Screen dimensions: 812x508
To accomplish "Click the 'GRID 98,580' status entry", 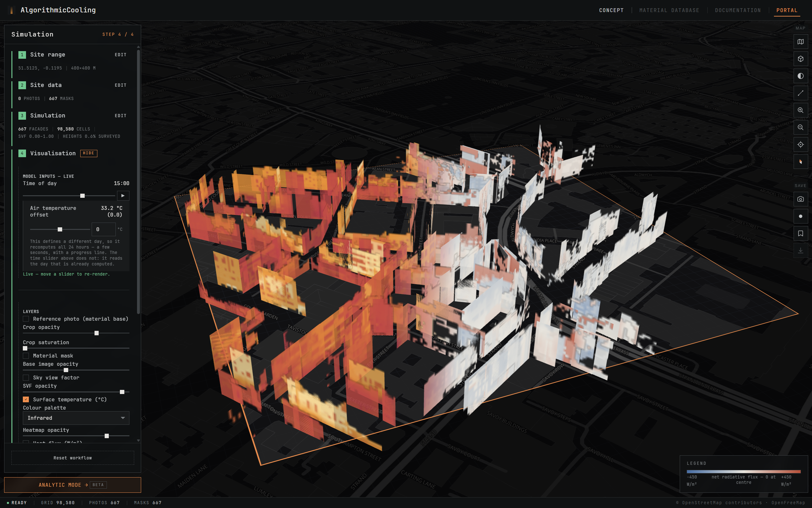I will tap(58, 503).
